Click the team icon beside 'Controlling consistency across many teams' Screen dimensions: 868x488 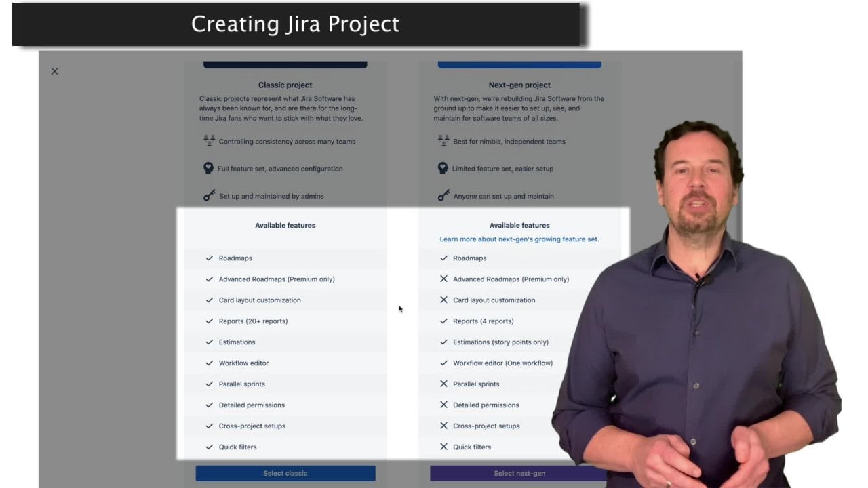209,141
